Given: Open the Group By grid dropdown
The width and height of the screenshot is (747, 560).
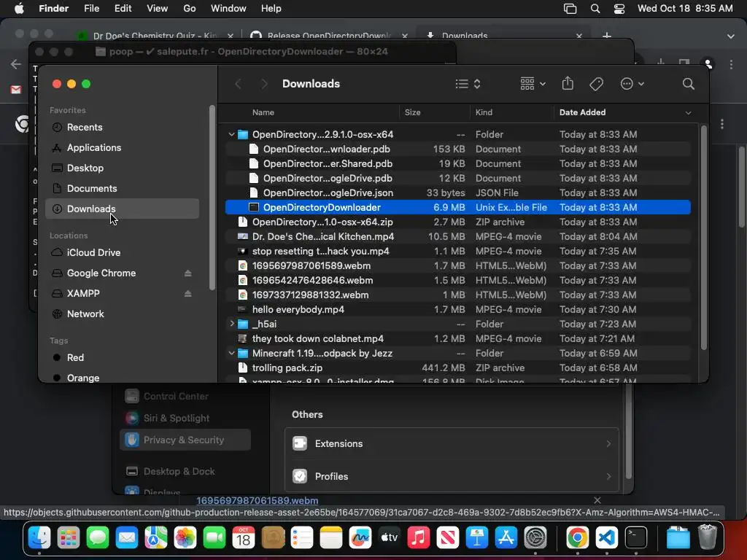Looking at the screenshot, I should click(532, 84).
